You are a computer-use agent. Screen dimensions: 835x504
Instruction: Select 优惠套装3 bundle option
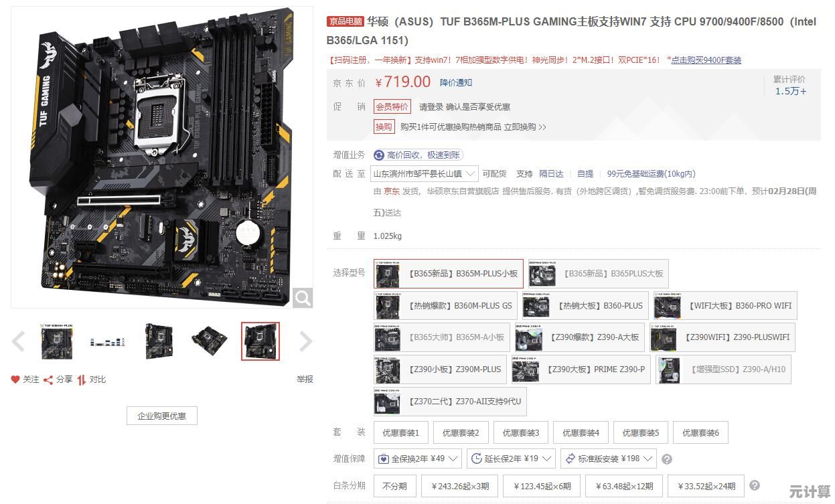point(521,433)
